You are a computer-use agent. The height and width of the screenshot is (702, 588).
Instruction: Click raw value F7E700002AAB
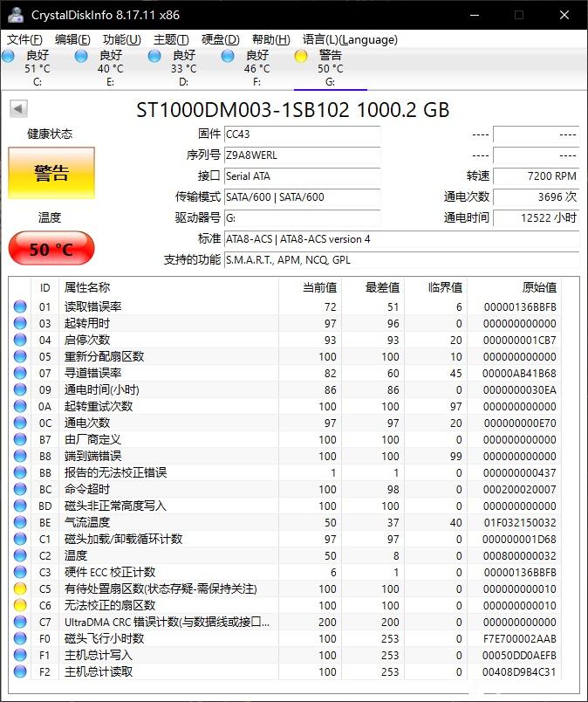pyautogui.click(x=520, y=638)
